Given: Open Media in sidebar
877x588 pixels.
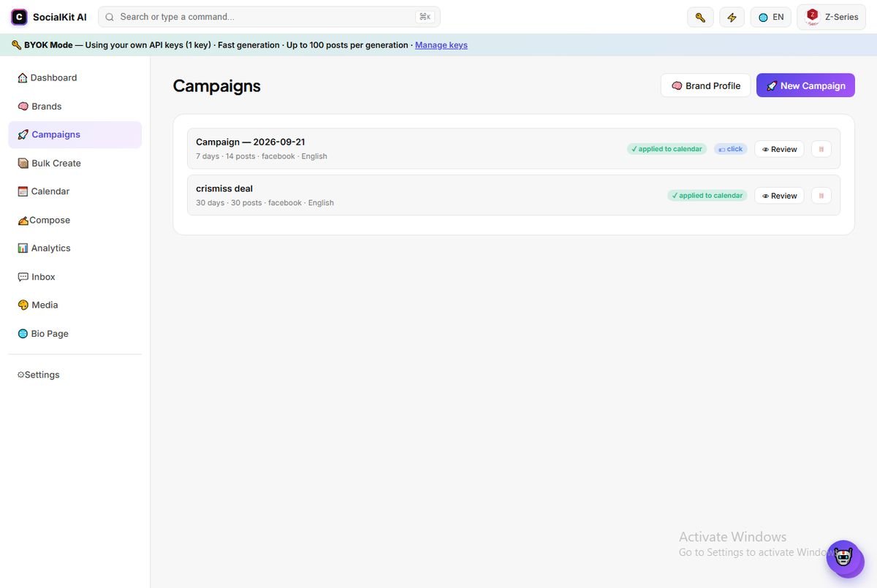Looking at the screenshot, I should click(x=75, y=305).
